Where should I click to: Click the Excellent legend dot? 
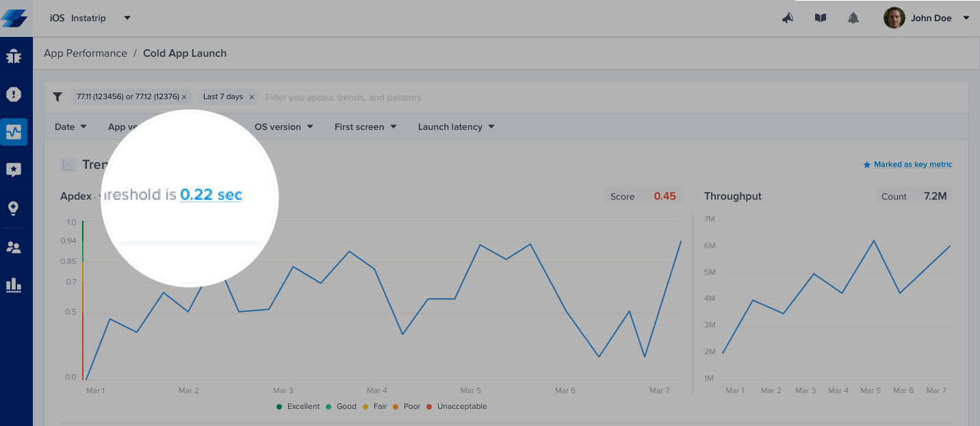(x=279, y=407)
